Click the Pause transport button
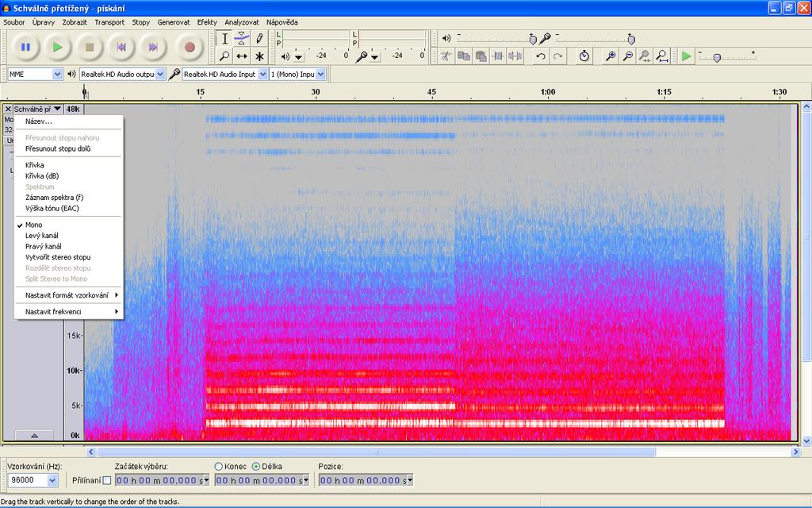812x508 pixels. pyautogui.click(x=25, y=47)
